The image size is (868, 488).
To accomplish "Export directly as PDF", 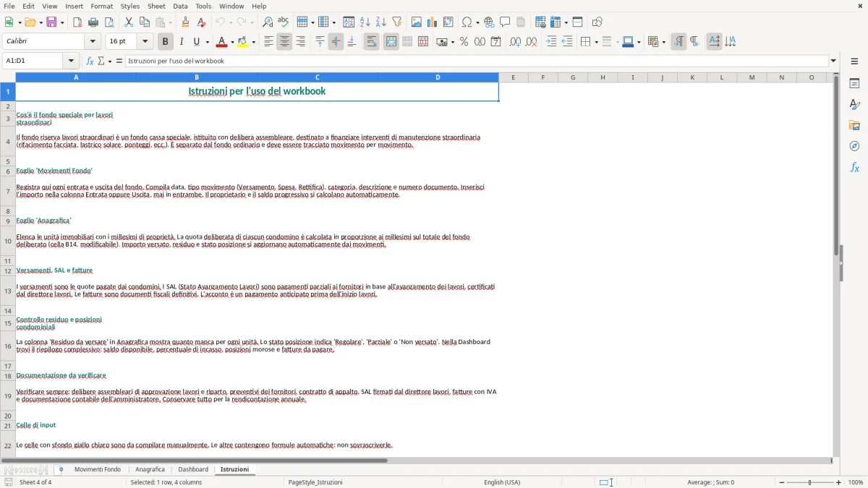I will coord(77,22).
